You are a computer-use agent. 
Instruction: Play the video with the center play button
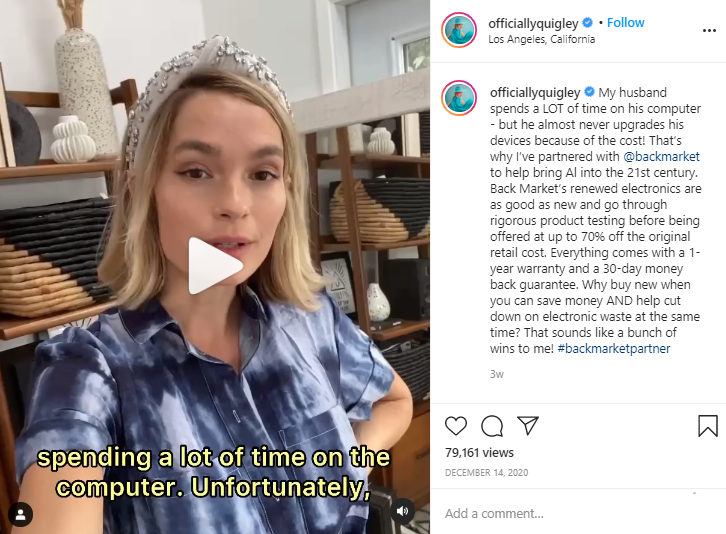pos(215,266)
